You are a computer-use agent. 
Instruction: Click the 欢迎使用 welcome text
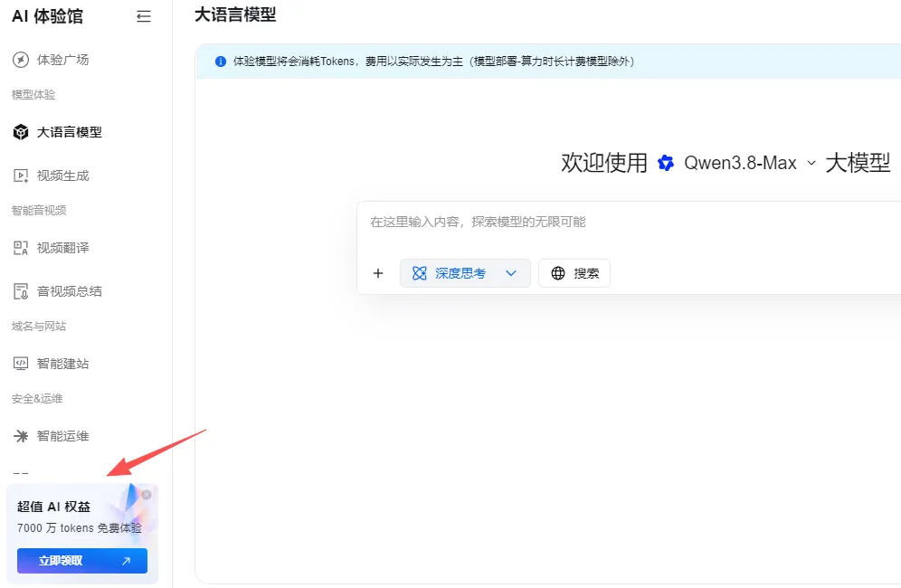604,163
